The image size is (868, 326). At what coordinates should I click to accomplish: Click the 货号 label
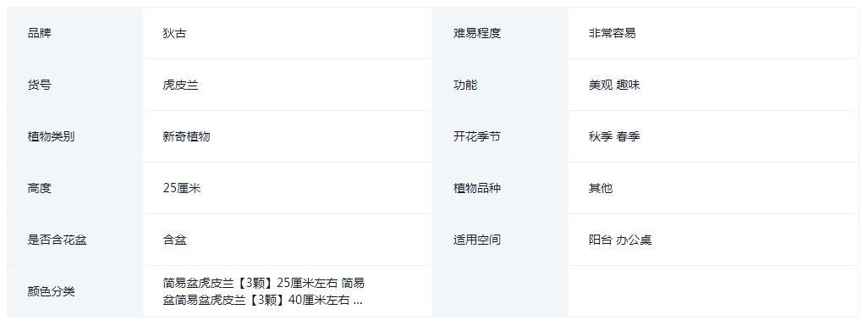(39, 85)
